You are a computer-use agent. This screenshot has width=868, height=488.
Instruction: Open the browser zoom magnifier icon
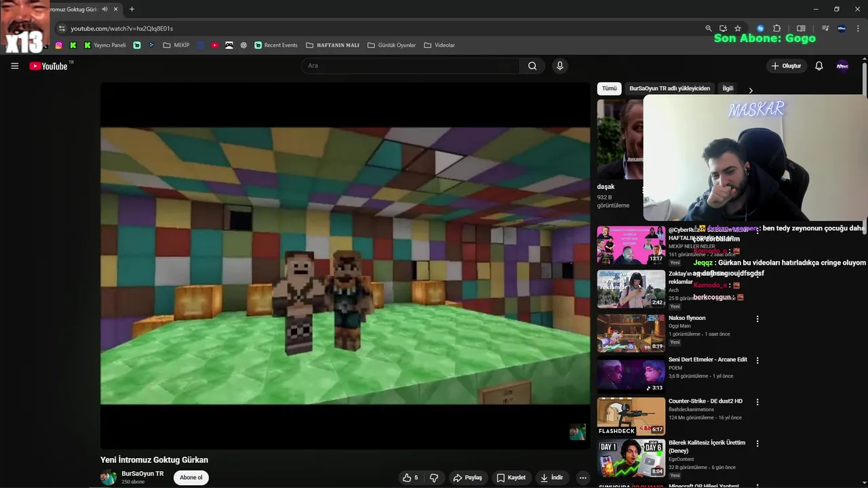(709, 28)
